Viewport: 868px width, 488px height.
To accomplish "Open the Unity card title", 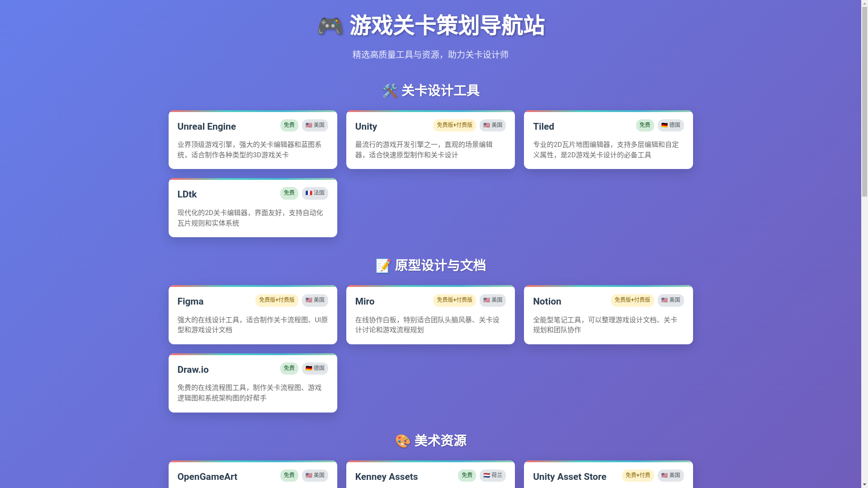I will 366,127.
